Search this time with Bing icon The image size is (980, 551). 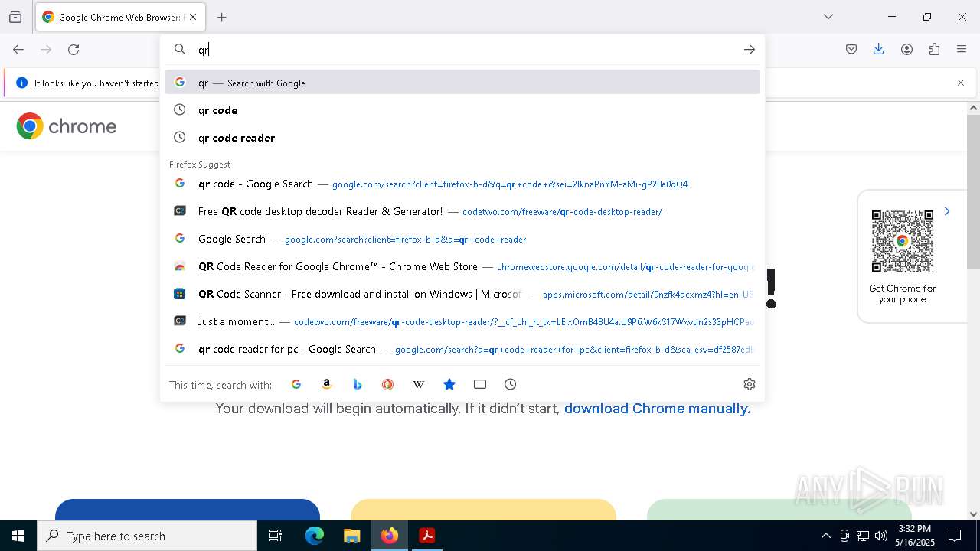tap(358, 384)
